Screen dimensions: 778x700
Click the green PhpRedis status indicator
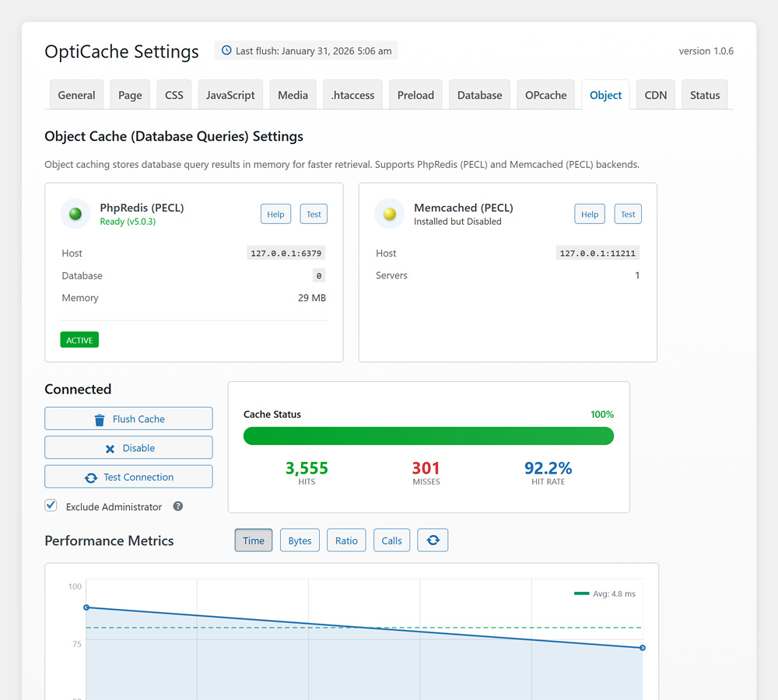click(x=75, y=214)
